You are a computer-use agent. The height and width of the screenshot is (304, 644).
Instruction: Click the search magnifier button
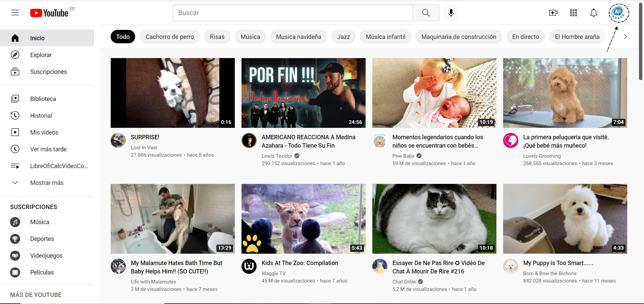[426, 13]
